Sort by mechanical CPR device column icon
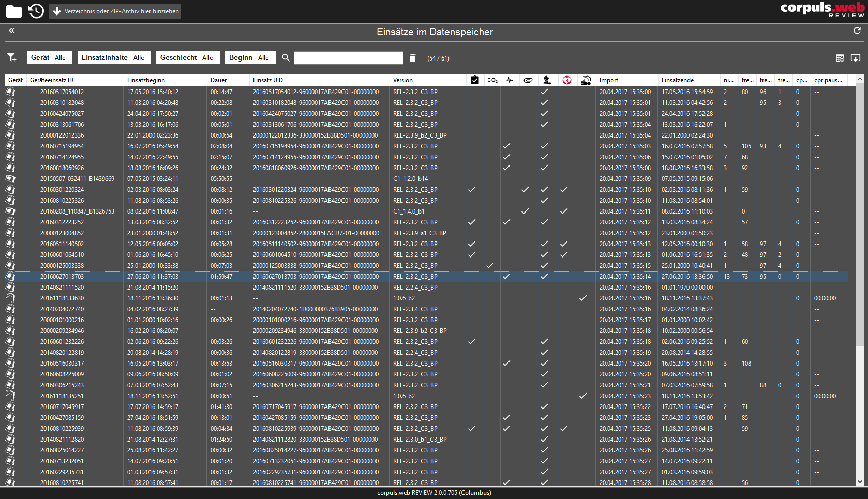Screen dimensions: 868x499 click(586, 80)
